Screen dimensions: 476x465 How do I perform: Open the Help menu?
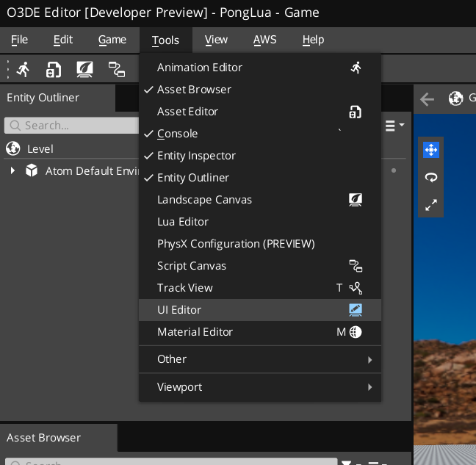pos(313,40)
